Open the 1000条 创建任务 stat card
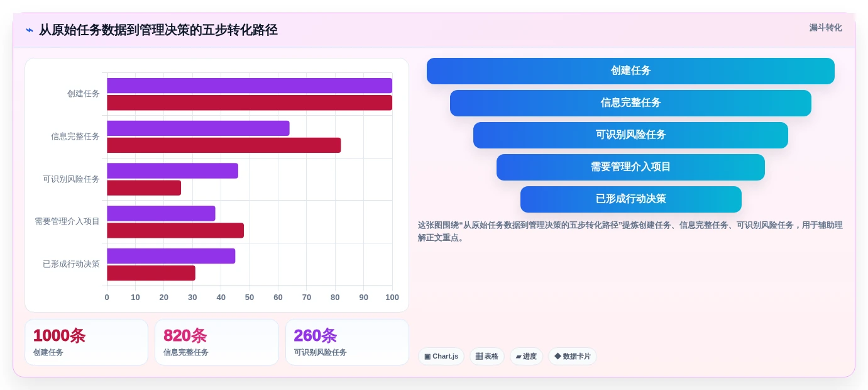The height and width of the screenshot is (390, 868). pyautogui.click(x=86, y=342)
